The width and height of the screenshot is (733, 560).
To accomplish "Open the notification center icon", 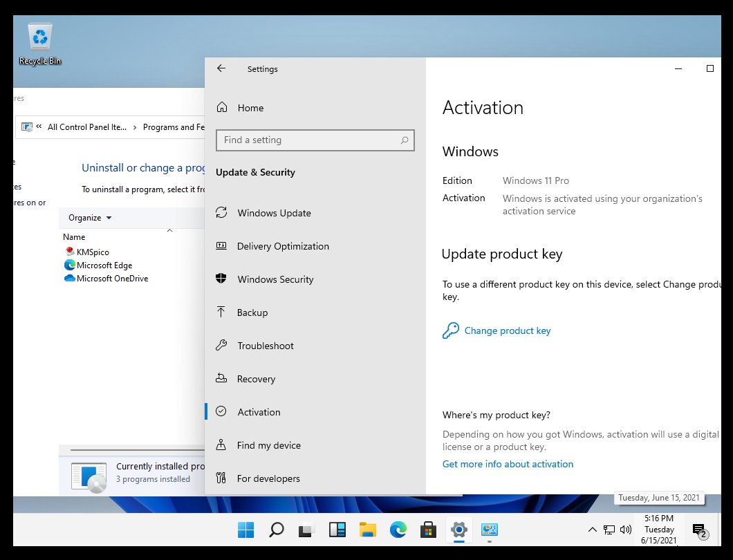I will coord(700,530).
